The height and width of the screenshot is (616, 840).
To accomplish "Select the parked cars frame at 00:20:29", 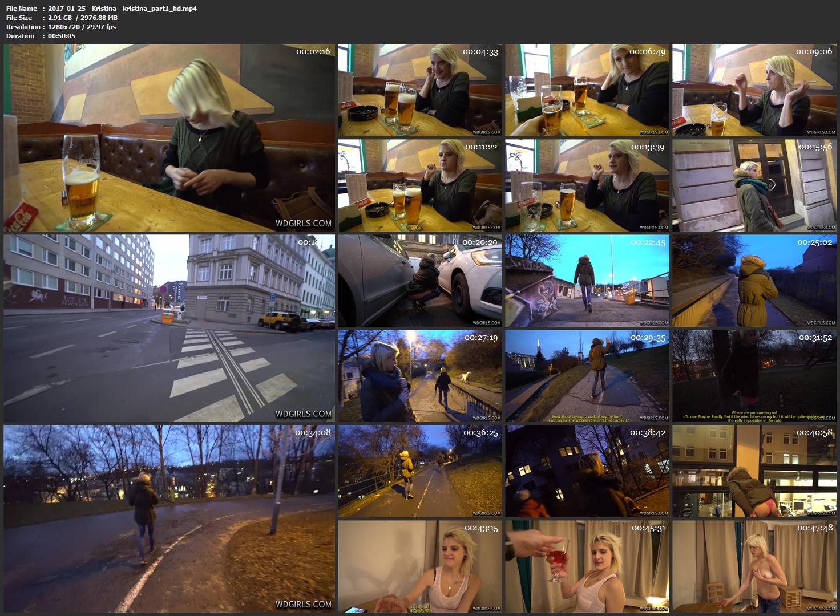I will [x=419, y=281].
